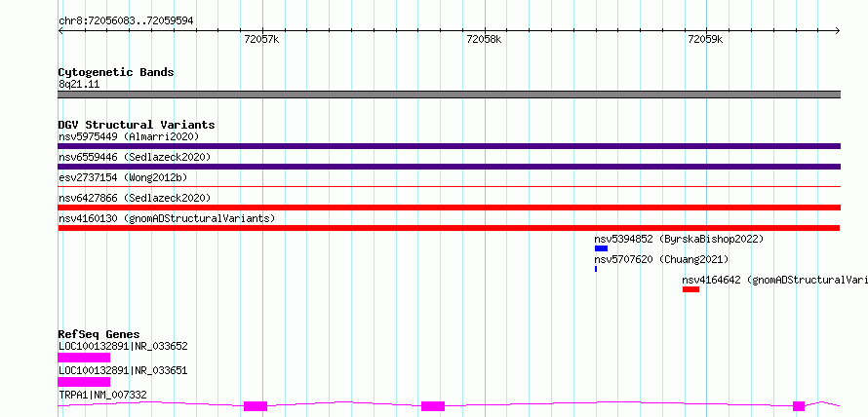Click the red bar for nsv4160130
The width and height of the screenshot is (868, 417).
point(449,228)
